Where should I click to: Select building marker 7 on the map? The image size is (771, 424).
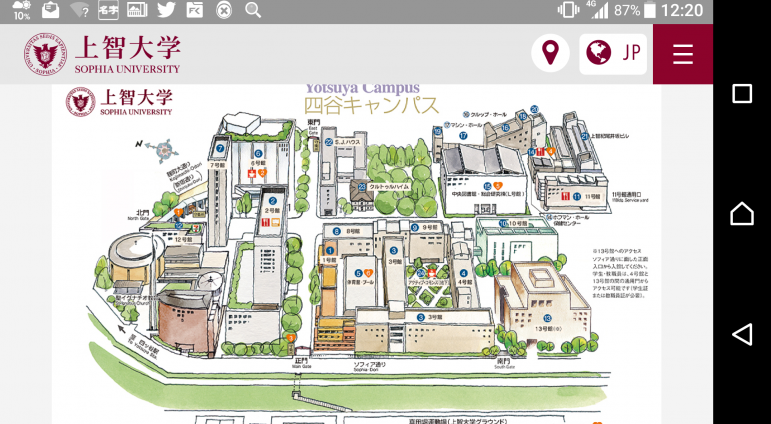[x=220, y=147]
